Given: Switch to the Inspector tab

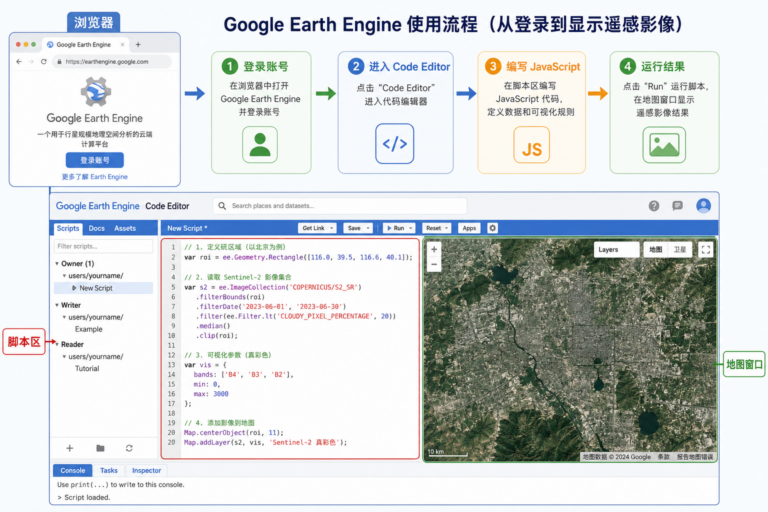Looking at the screenshot, I should (x=146, y=470).
